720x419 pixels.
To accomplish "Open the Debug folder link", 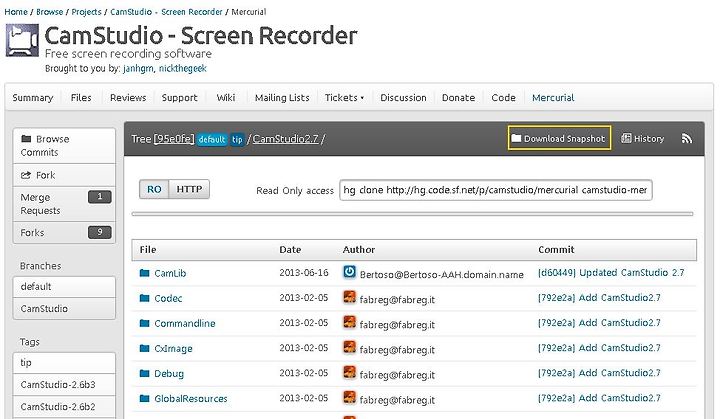I will click(x=169, y=374).
